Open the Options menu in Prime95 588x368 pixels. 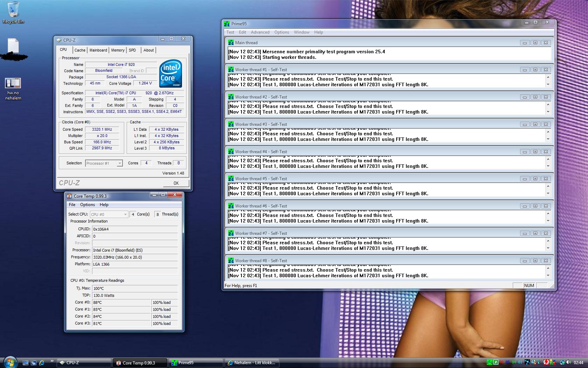(282, 32)
